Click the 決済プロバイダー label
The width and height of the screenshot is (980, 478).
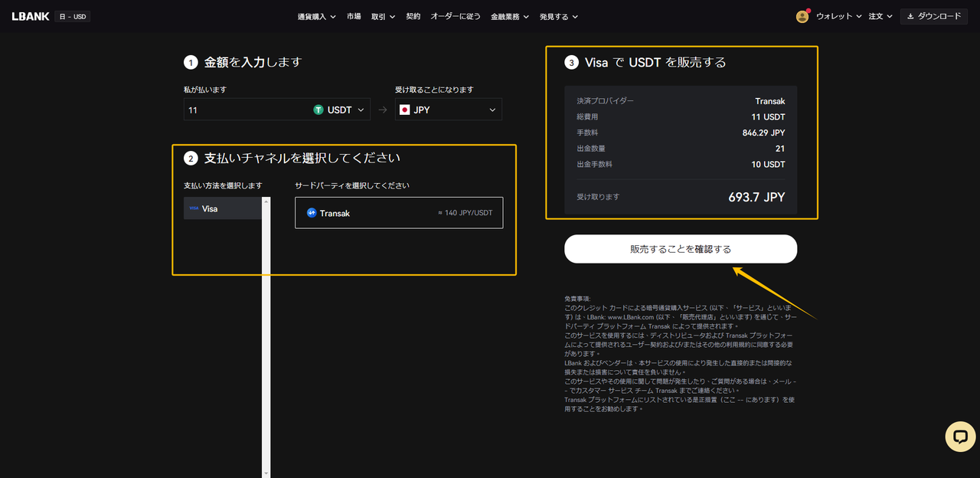tap(606, 101)
